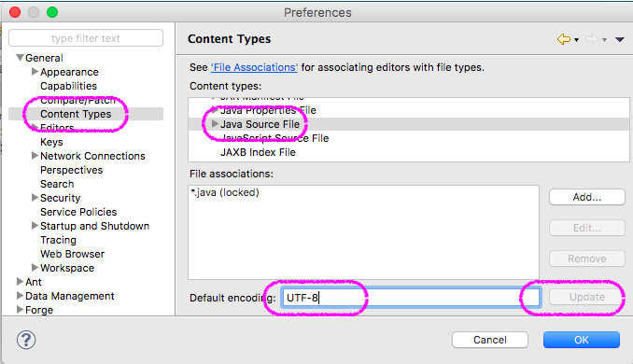The height and width of the screenshot is (364, 633).
Task: Click the help question mark icon
Action: click(x=26, y=340)
